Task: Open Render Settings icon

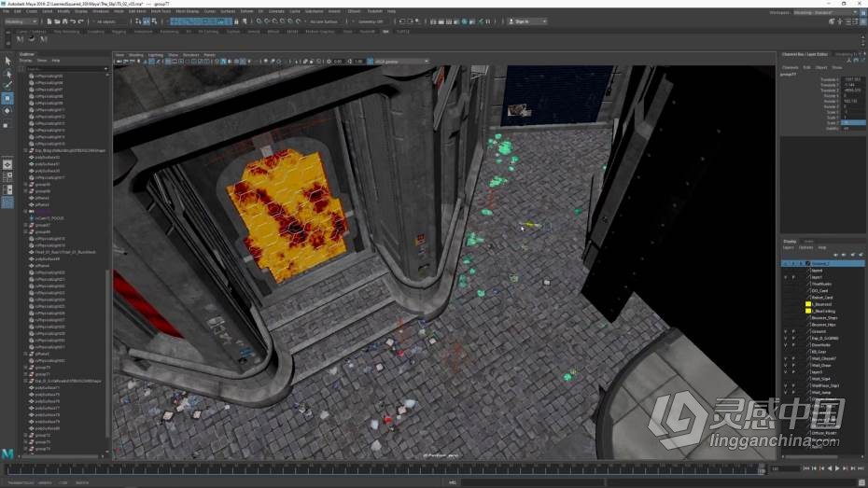Action: [456, 21]
